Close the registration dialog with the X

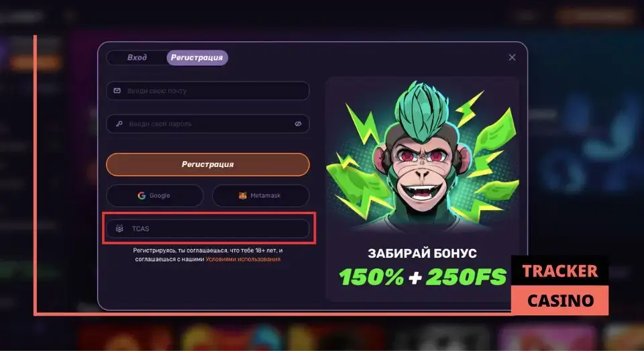click(x=512, y=58)
